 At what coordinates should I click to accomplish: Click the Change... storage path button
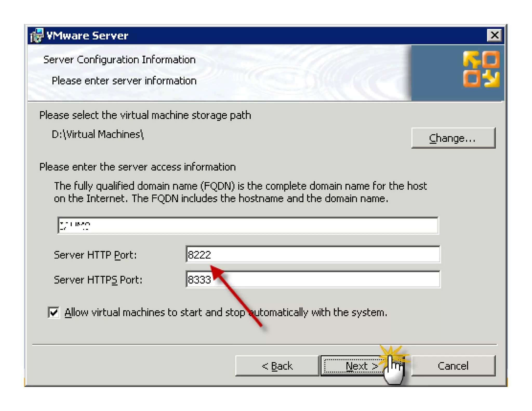click(453, 138)
